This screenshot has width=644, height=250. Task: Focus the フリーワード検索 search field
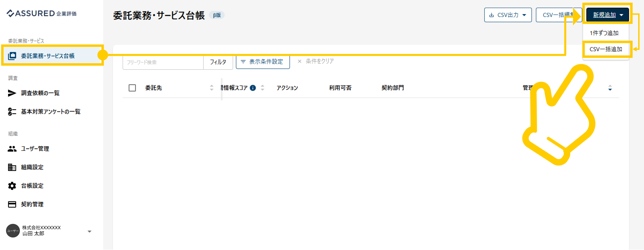(x=163, y=62)
